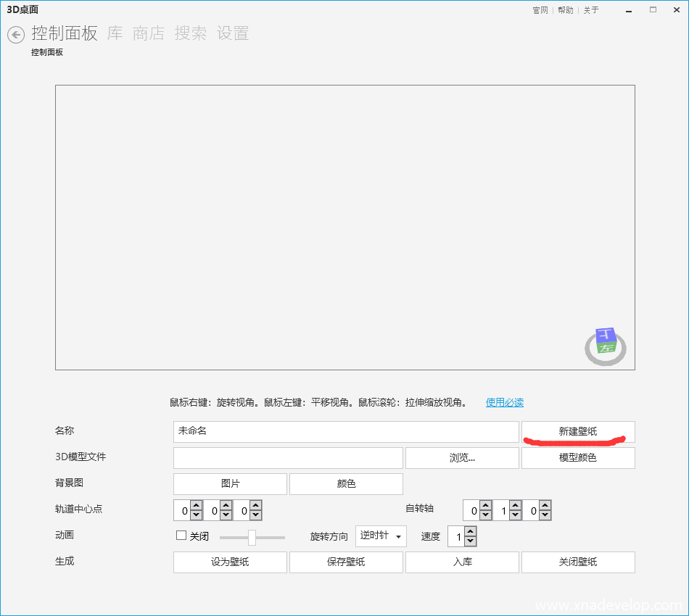Open the 库 tab

tap(115, 33)
